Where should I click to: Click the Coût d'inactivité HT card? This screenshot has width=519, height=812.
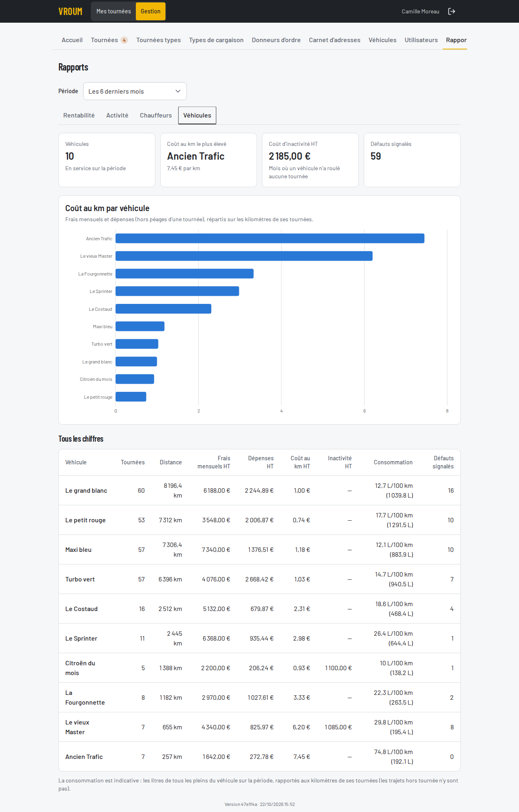tap(310, 160)
